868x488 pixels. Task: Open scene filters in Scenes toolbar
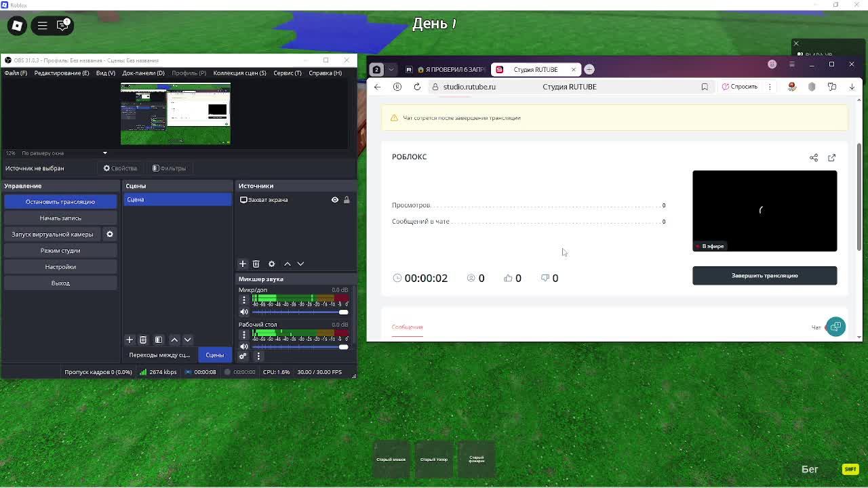pos(159,340)
